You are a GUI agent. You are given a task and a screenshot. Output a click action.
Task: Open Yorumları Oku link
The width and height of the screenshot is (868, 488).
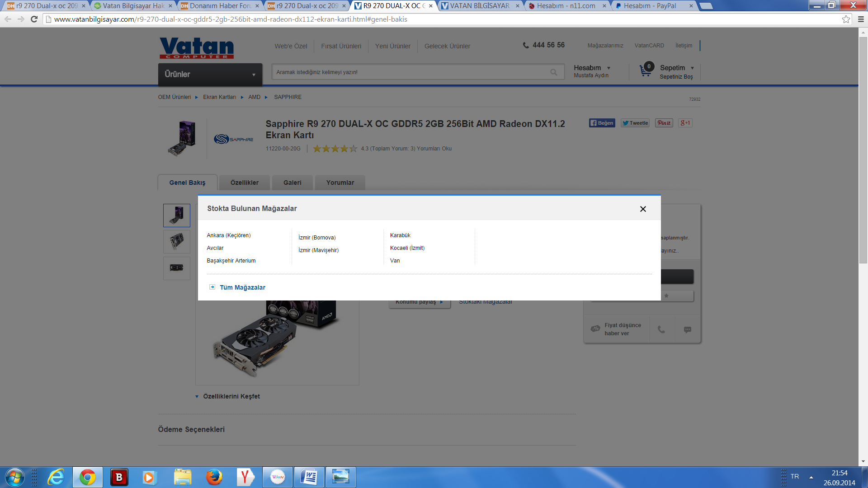click(434, 149)
